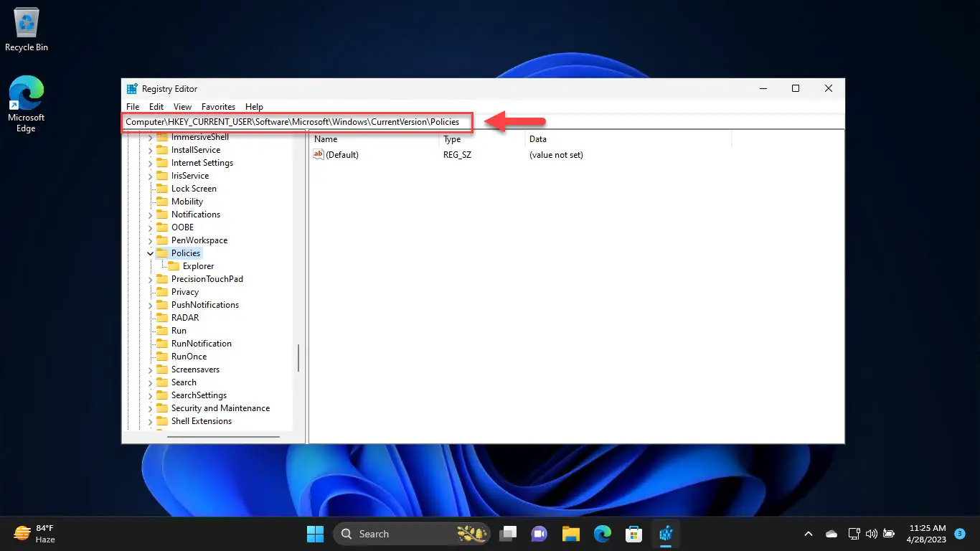Viewport: 980px width, 551px height.
Task: Open the View menu
Action: tap(182, 107)
